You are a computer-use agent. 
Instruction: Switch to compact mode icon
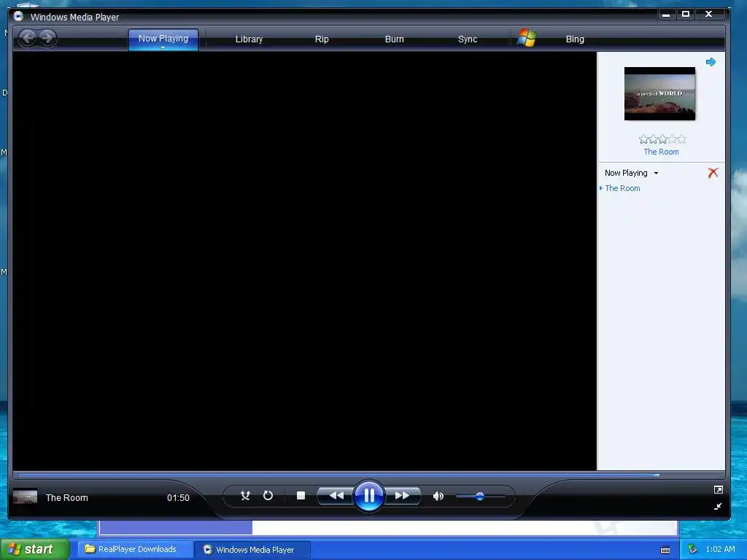pyautogui.click(x=718, y=506)
